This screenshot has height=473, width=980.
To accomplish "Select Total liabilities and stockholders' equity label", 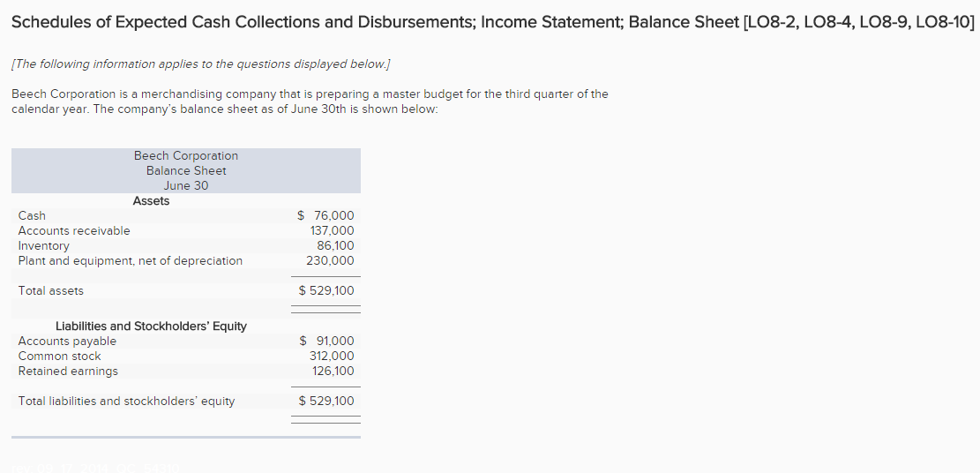I will (x=127, y=402).
